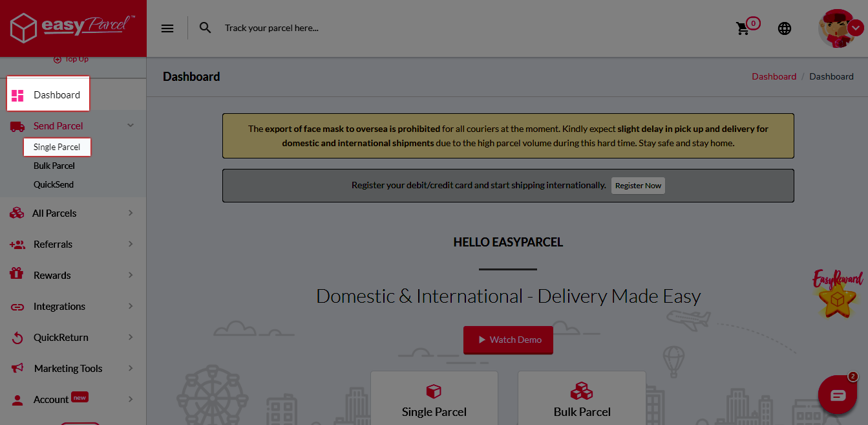Open the shopping cart icon
The image size is (868, 425).
743,28
